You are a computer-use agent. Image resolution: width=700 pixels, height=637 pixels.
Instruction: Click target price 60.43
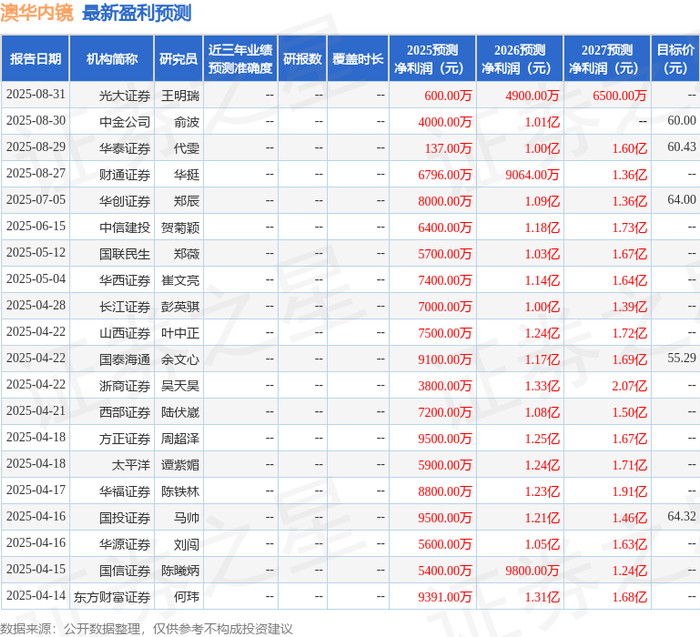[682, 147]
